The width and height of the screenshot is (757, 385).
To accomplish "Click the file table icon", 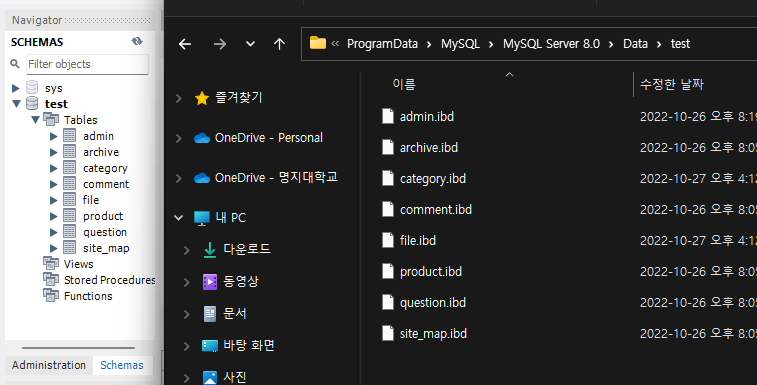I will pos(70,200).
